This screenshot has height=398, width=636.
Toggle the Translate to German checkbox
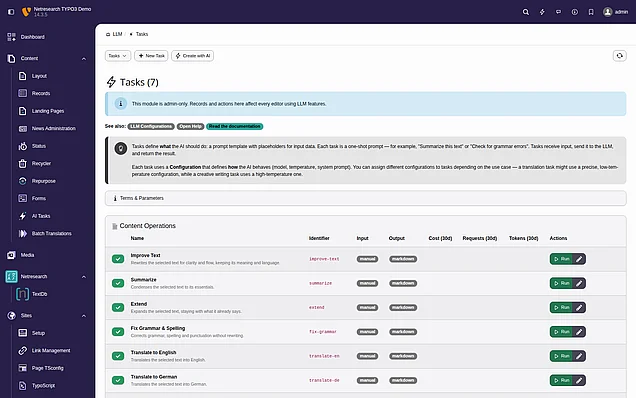coord(118,381)
